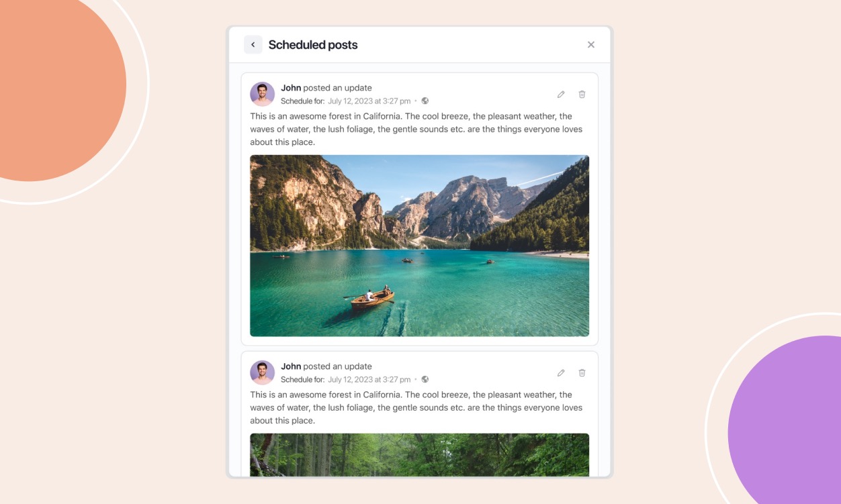Delete the first scheduled post with trash icon
This screenshot has width=841, height=504.
582,95
